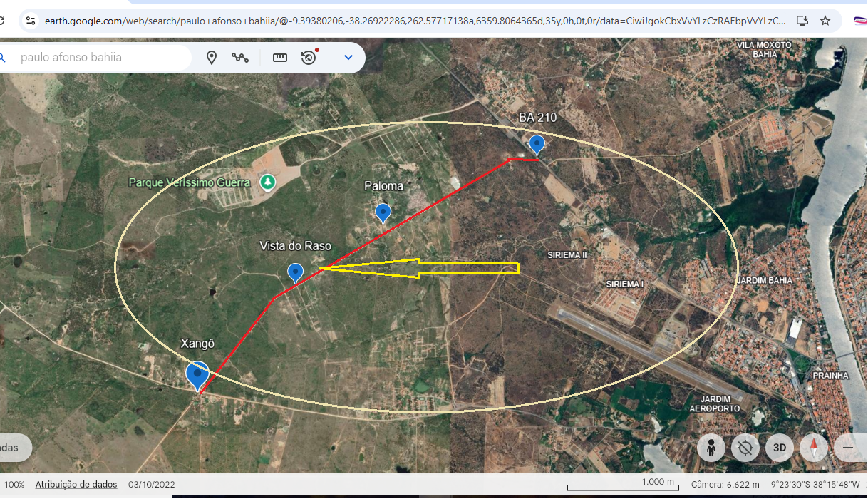Select the Vista do Raso placemark
The image size is (868, 499).
pyautogui.click(x=295, y=272)
